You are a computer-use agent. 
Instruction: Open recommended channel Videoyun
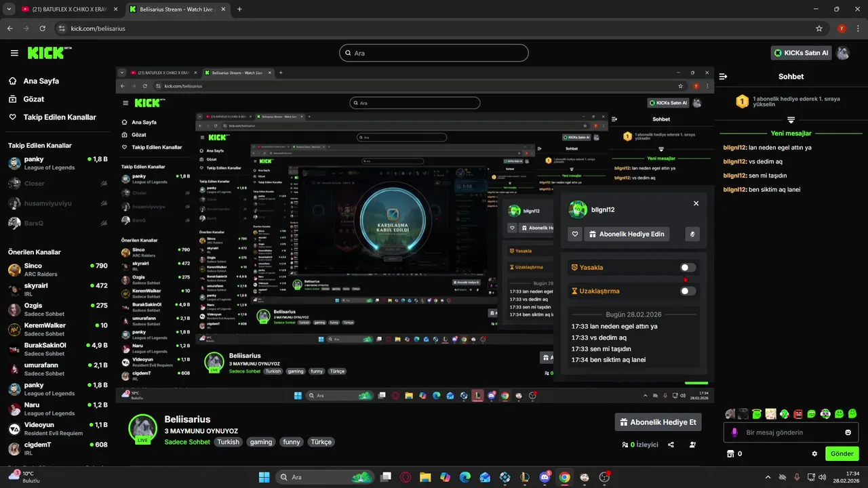pos(58,428)
